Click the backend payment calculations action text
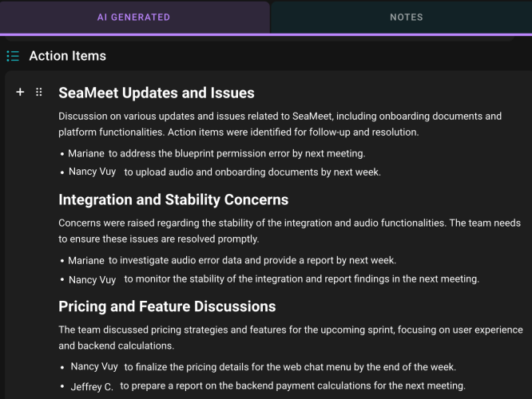Screen dimensions: 532x399 [x=292, y=386]
